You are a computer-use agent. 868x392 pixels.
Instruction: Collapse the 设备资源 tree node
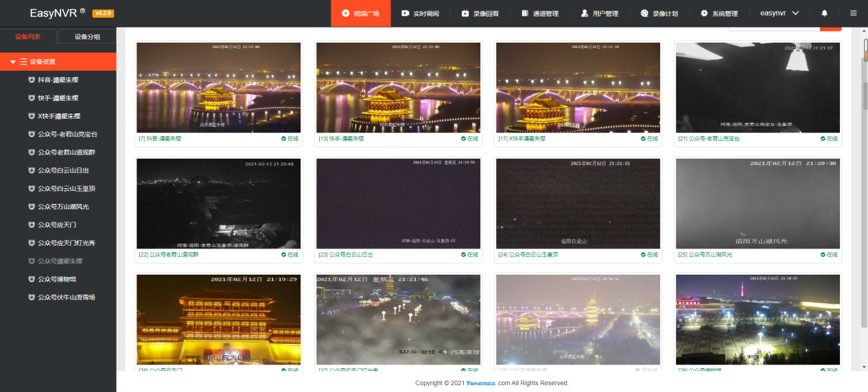click(x=13, y=62)
